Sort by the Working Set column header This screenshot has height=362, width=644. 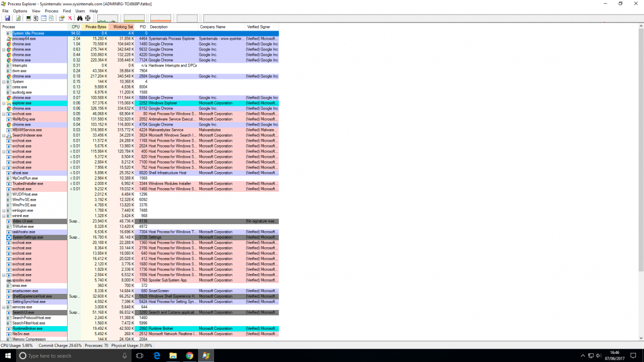[x=122, y=27]
